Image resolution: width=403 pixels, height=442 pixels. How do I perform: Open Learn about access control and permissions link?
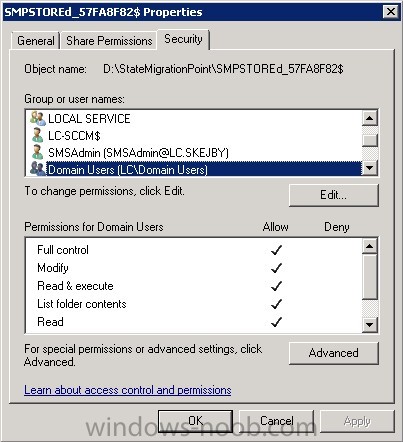click(128, 390)
